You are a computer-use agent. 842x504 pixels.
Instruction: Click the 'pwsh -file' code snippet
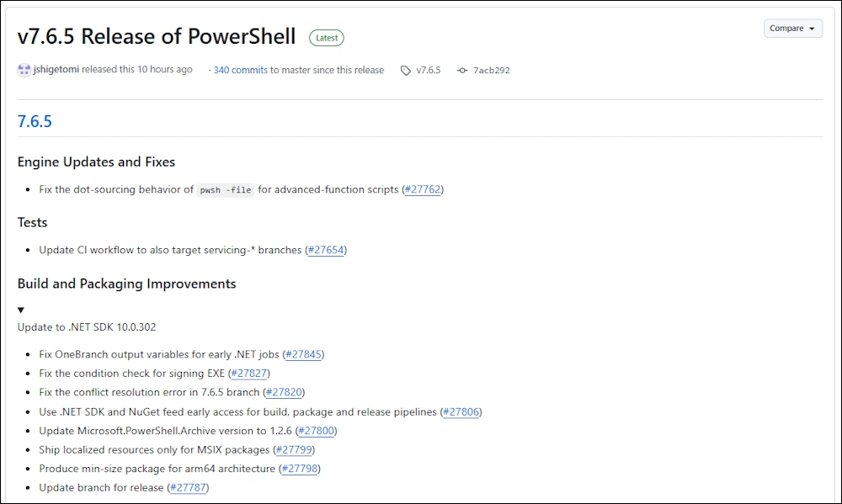click(x=226, y=190)
